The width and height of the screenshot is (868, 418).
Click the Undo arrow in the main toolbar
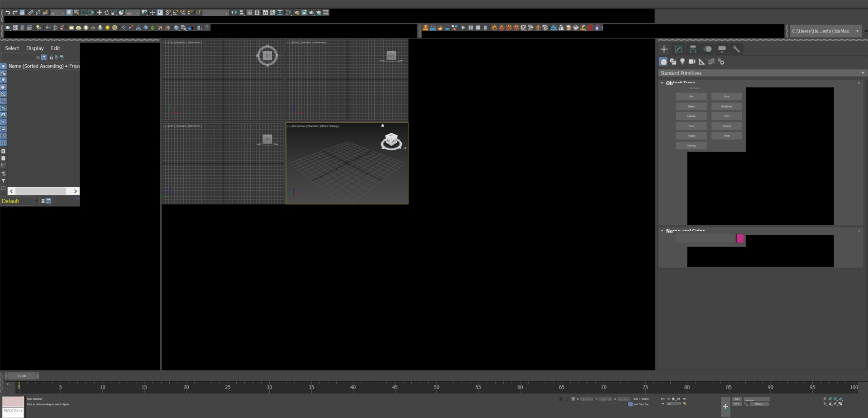[8, 13]
